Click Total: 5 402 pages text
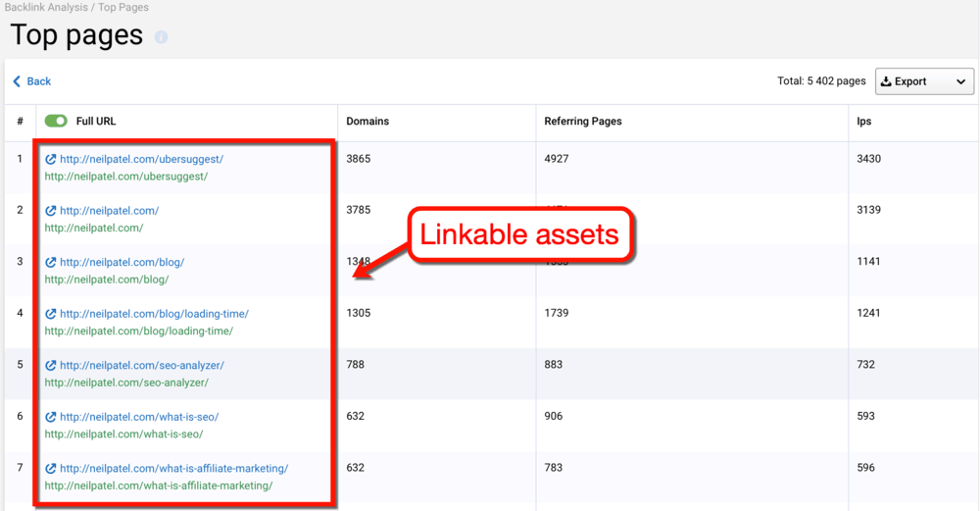The image size is (980, 511). coord(821,81)
